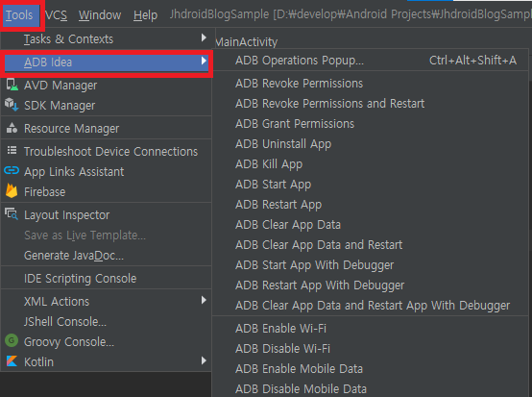Click the Troubleshoot Device Connections list icon

[x=12, y=151]
